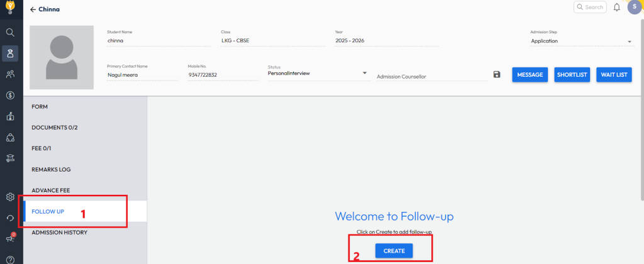Open the people group icon in sidebar

10,74
